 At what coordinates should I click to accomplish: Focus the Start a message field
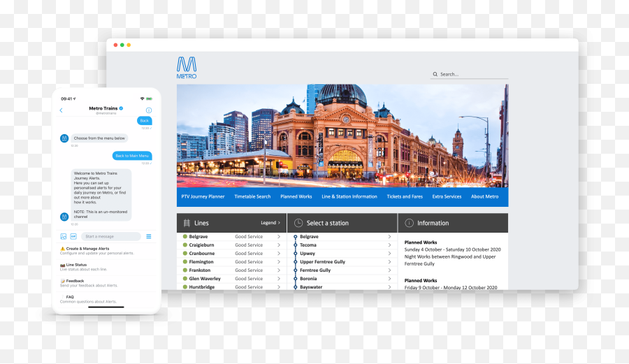coord(110,237)
